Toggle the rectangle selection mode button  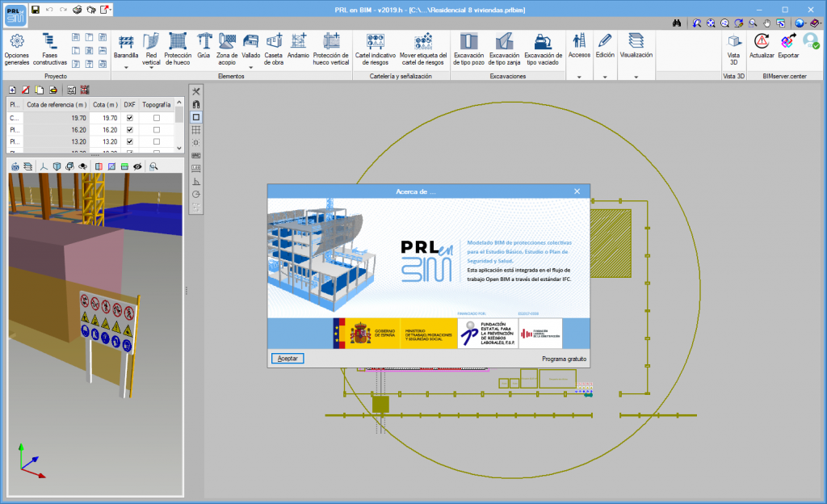tap(196, 117)
